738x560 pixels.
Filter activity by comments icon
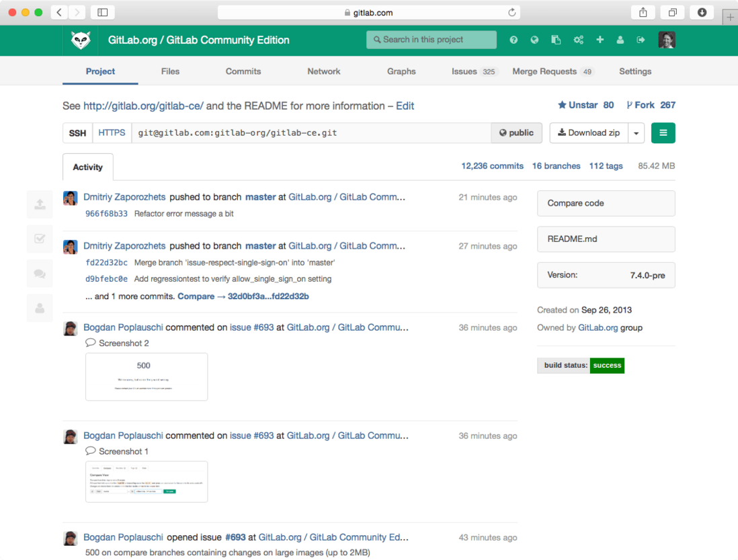click(40, 274)
